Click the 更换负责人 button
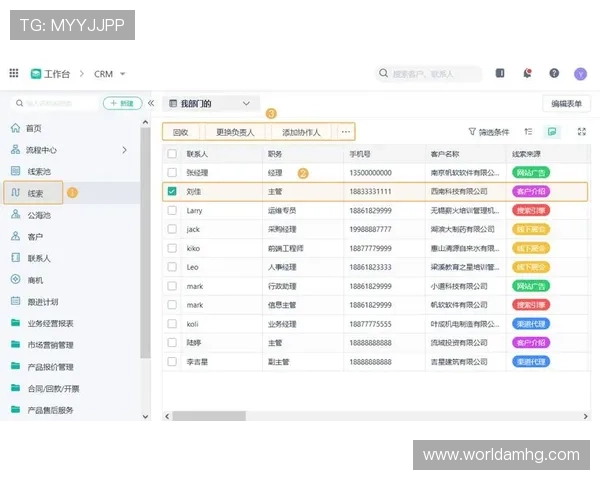Screen dimensions: 600x480 [x=235, y=132]
